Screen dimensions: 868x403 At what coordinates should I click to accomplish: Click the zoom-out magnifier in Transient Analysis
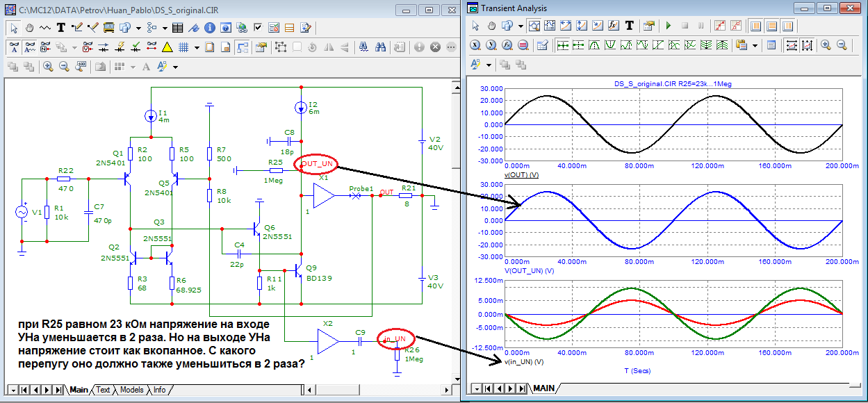(842, 44)
